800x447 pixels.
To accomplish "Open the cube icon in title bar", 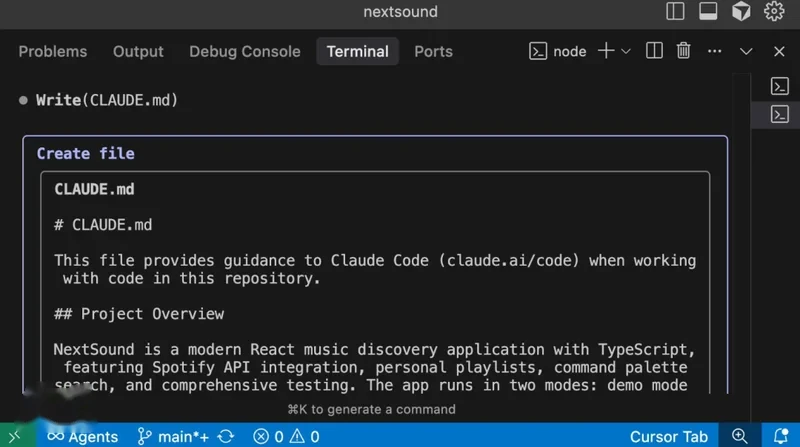I will point(741,11).
